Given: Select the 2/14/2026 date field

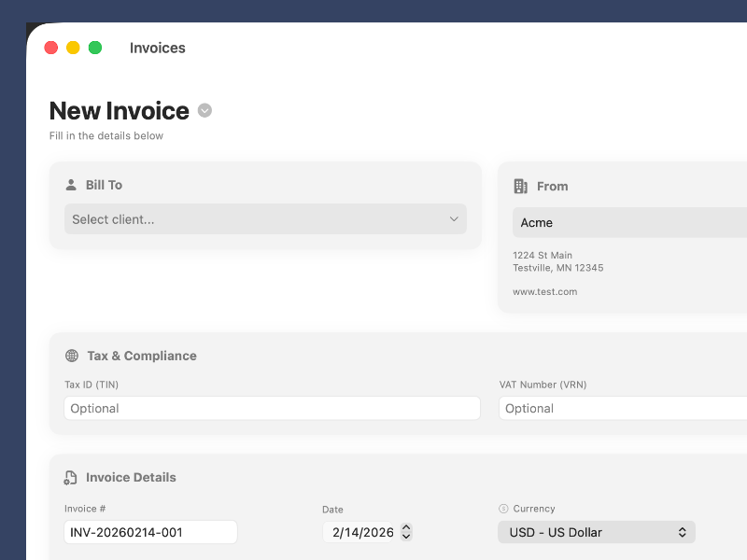Looking at the screenshot, I should point(363,532).
